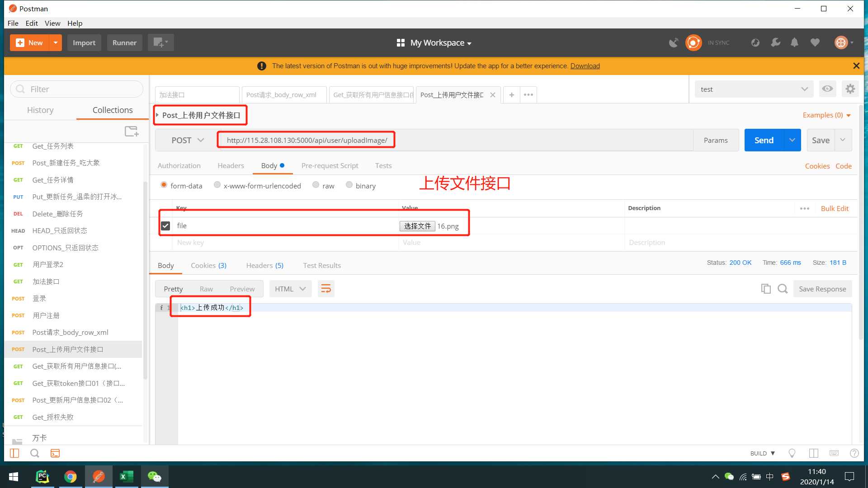Open the POST method dropdown
868x488 pixels.
point(188,140)
